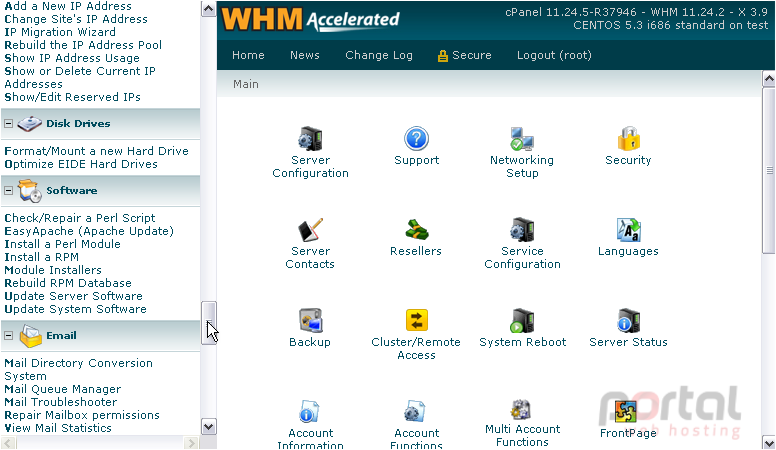Open the Support question mark icon
The width and height of the screenshot is (776, 450).
click(416, 139)
